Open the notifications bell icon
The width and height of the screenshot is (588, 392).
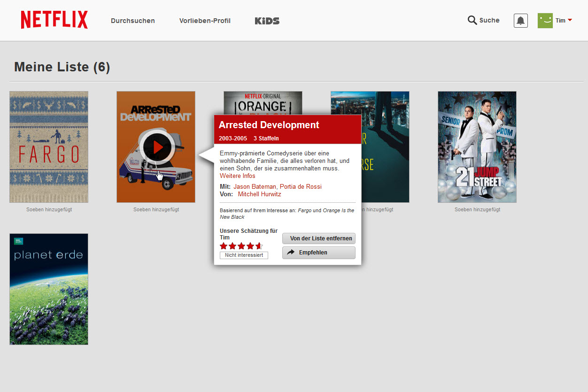point(521,21)
